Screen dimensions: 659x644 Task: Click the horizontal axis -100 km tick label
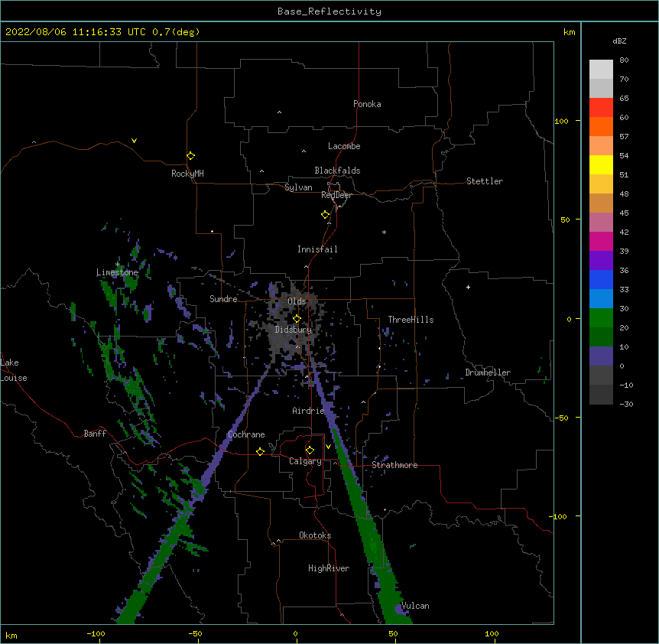(x=96, y=634)
